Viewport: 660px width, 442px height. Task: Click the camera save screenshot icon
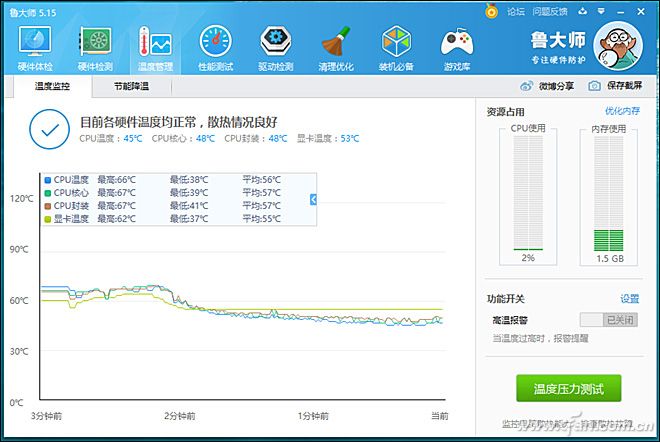pos(594,86)
